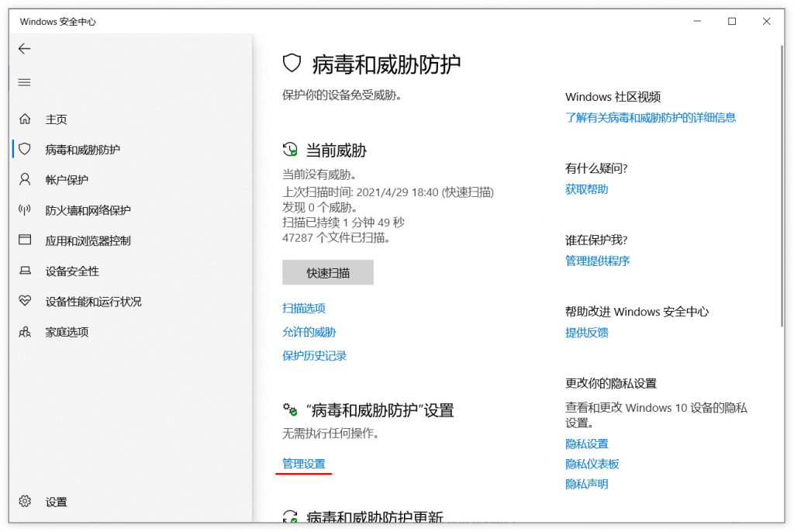
Task: Click the shield icon for 病毒和威胁防护
Action: pyautogui.click(x=25, y=149)
